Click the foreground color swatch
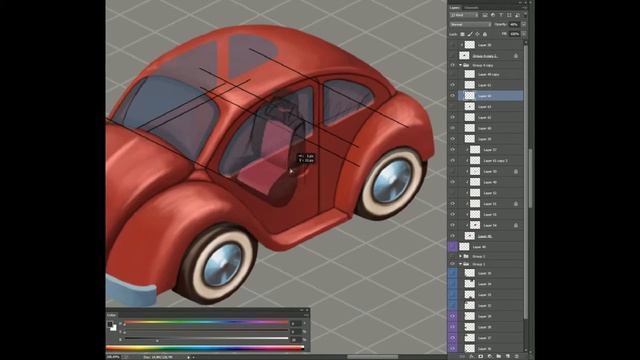The image size is (640, 360). 110,324
